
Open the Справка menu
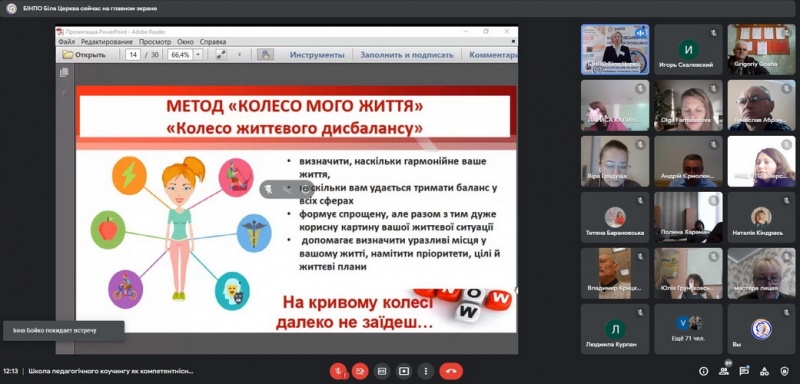[213, 42]
